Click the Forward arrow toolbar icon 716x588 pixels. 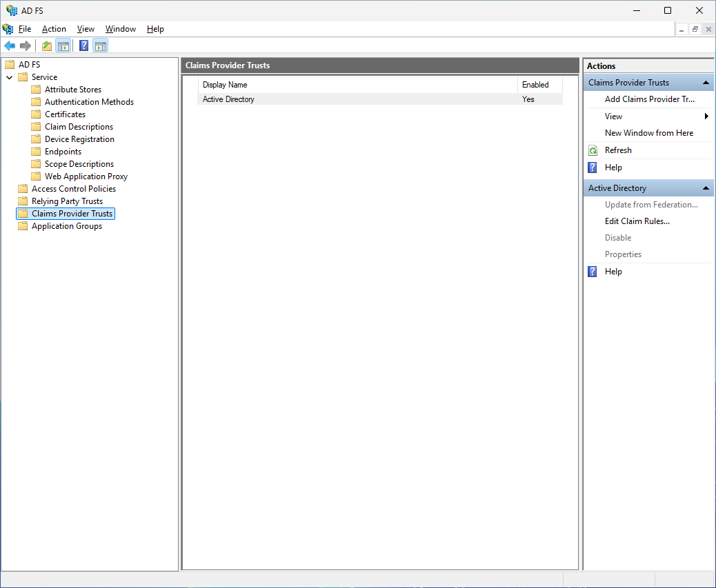26,45
